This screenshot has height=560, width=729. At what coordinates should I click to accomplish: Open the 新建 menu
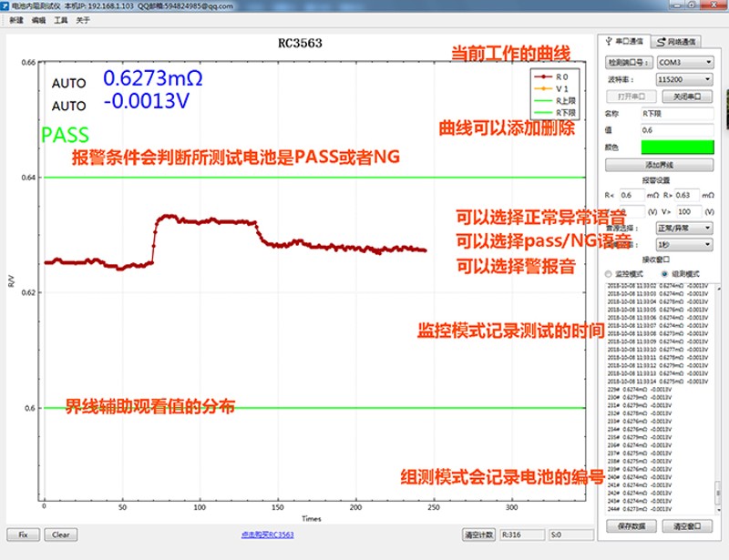[16, 20]
